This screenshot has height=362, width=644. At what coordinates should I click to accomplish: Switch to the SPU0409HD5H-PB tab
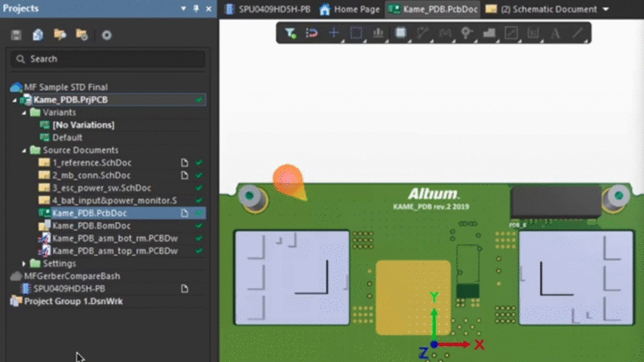[x=268, y=9]
